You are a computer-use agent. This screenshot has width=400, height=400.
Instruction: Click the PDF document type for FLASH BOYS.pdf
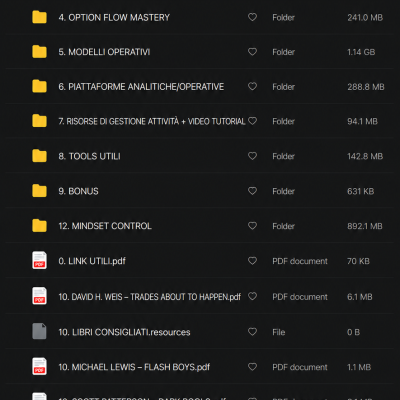point(300,367)
